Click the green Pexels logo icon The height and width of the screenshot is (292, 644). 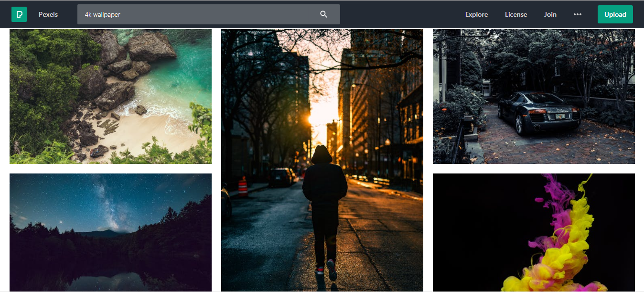pos(19,14)
